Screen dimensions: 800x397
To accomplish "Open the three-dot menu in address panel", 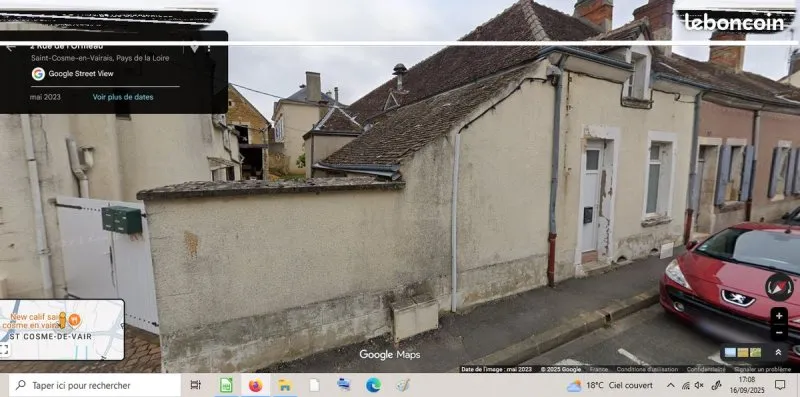I will [x=209, y=48].
